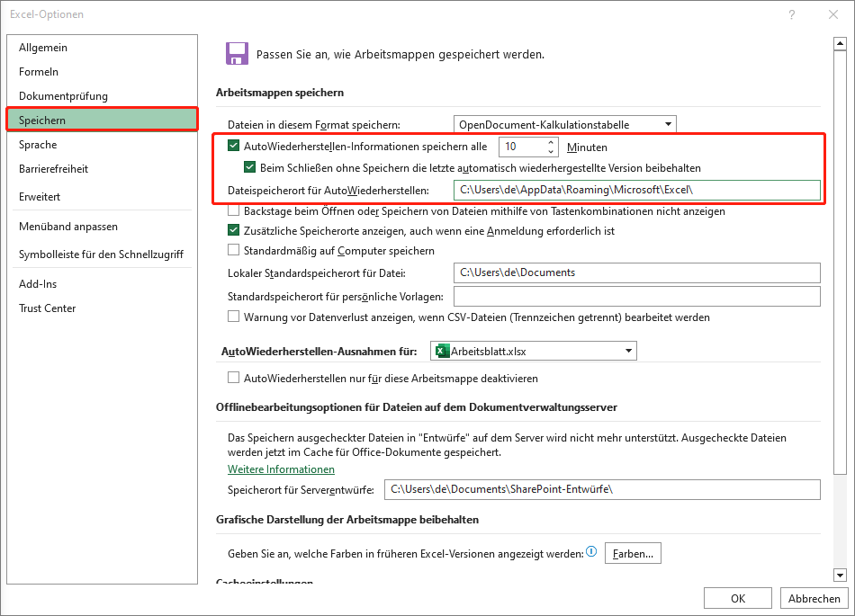Click the scrollbar down arrow
855x616 pixels.
pos(841,575)
